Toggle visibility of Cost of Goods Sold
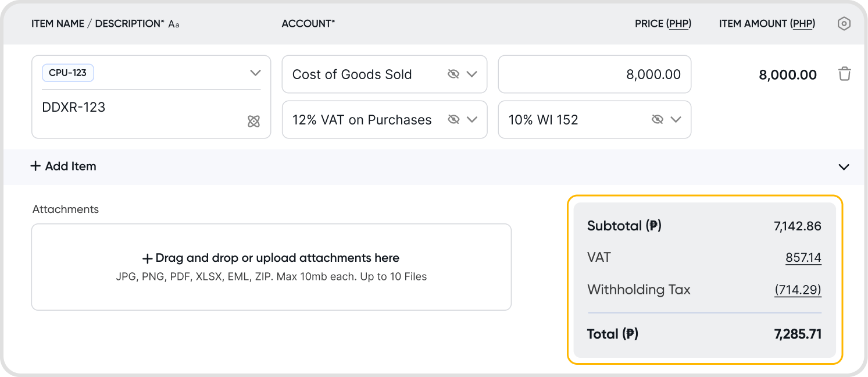868x377 pixels. pyautogui.click(x=453, y=74)
